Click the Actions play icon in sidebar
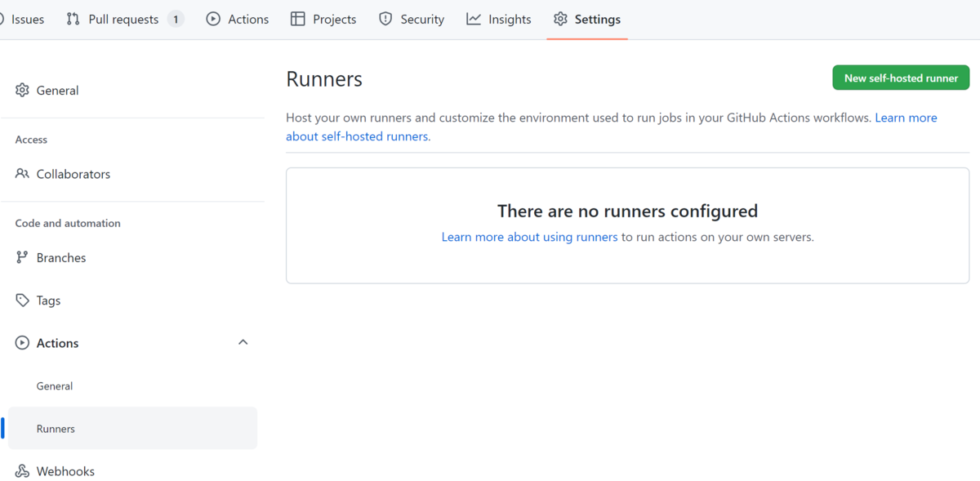This screenshot has height=481, width=980. 22,342
